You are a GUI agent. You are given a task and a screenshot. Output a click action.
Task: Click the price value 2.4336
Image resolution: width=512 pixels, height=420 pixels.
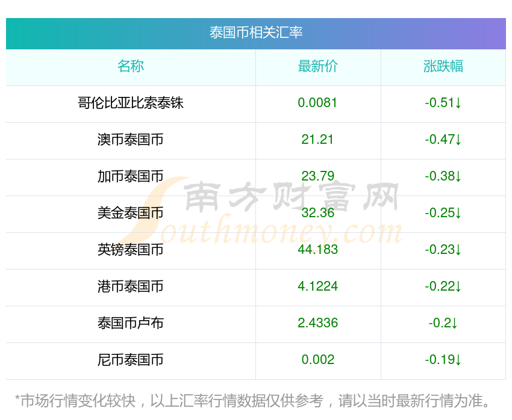[317, 323]
